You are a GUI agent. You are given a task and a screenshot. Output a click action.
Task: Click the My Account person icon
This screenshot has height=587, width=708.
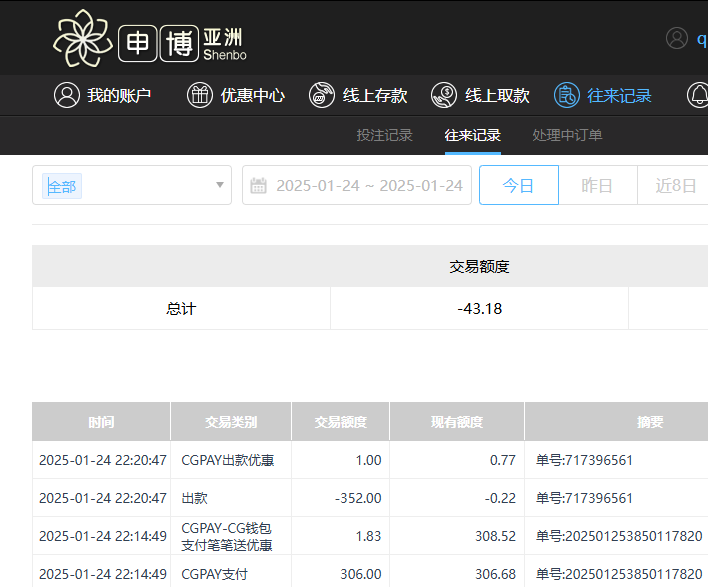(x=67, y=95)
